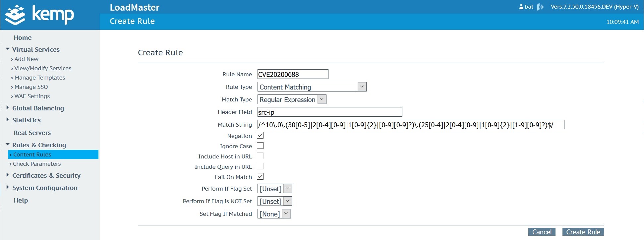Open Real Servers in the sidebar
The image size is (644, 240).
32,133
